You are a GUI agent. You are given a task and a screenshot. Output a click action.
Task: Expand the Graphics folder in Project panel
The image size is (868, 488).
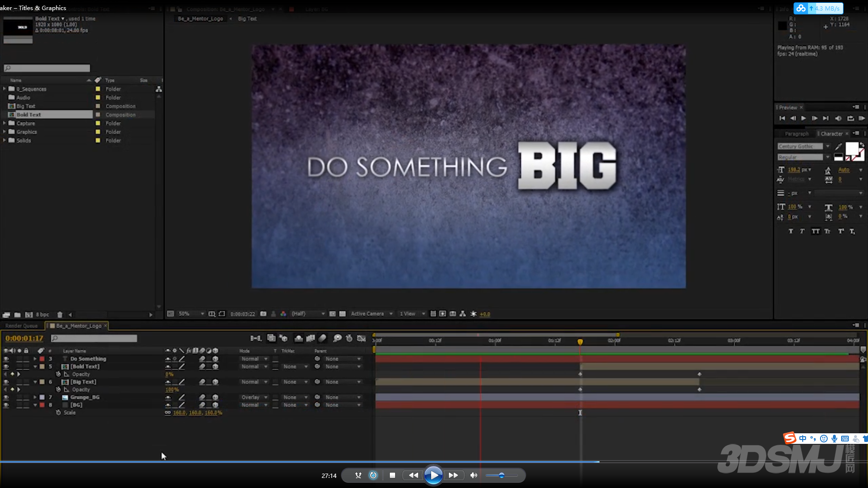point(4,131)
